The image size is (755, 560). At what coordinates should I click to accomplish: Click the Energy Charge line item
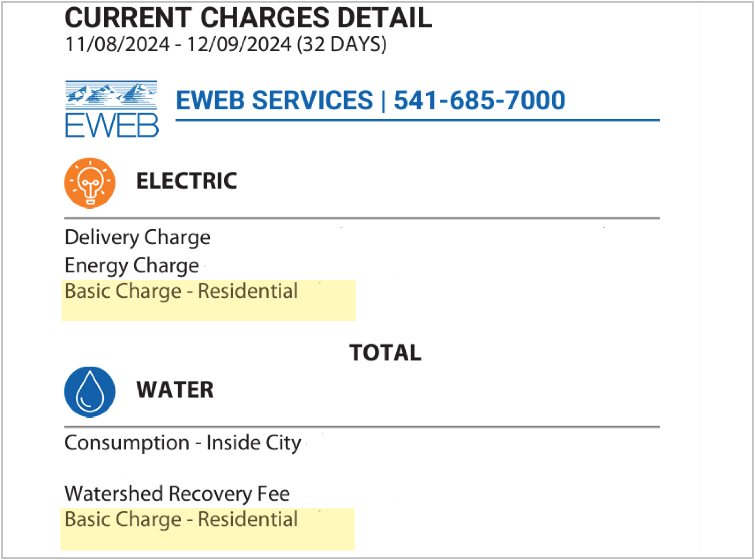(x=131, y=265)
